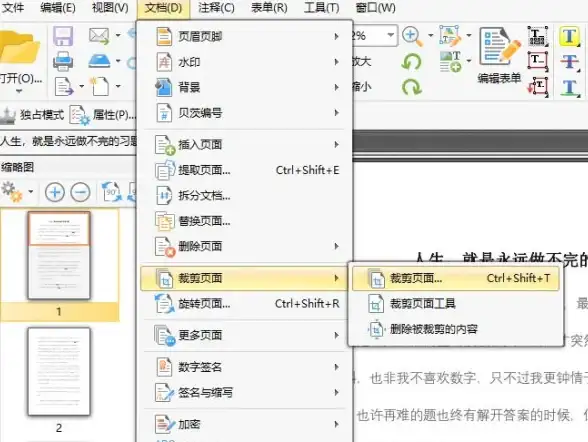This screenshot has height=442, width=588.
Task: Open the zoom percentage dropdown arrow
Action: [391, 35]
